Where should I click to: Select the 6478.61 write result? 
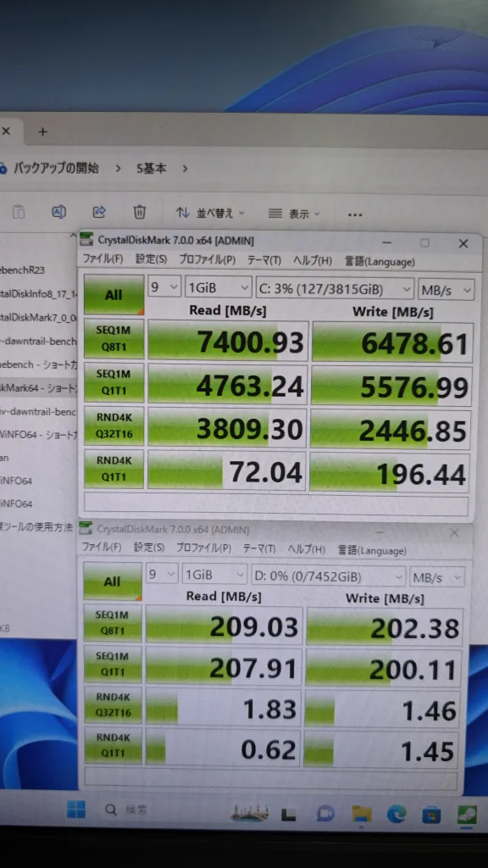click(392, 342)
